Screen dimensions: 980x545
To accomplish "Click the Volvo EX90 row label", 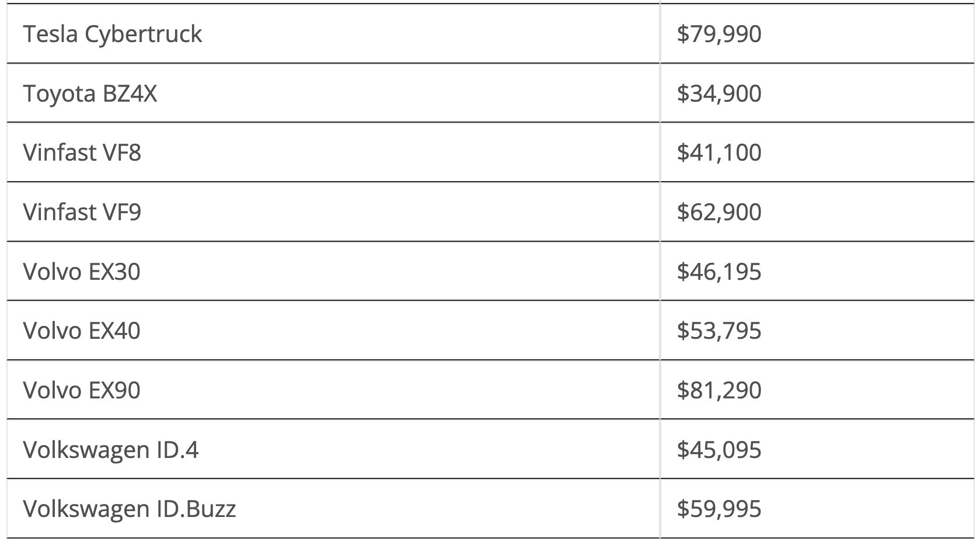I will point(82,390).
